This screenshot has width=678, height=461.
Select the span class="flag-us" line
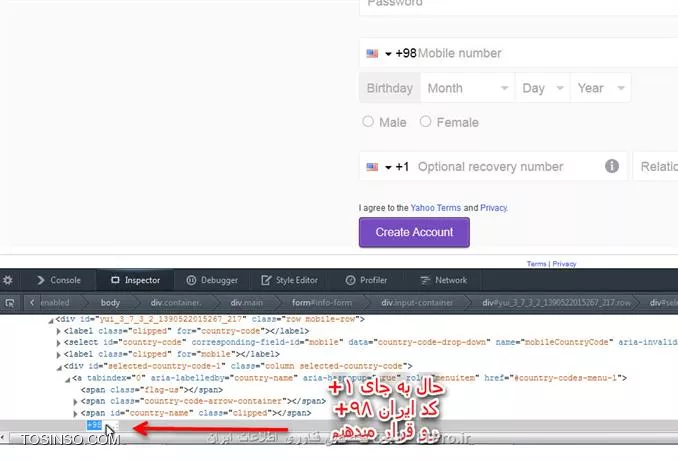(152, 390)
